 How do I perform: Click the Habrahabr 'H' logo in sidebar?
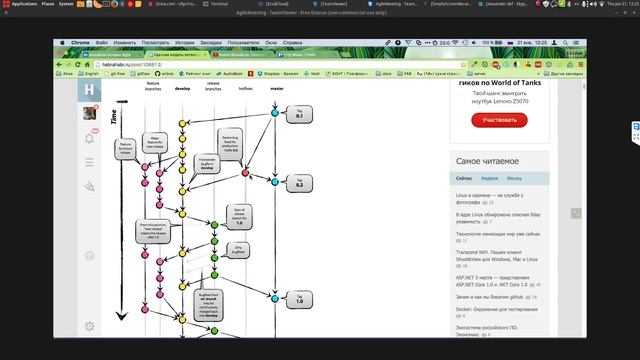click(x=89, y=90)
